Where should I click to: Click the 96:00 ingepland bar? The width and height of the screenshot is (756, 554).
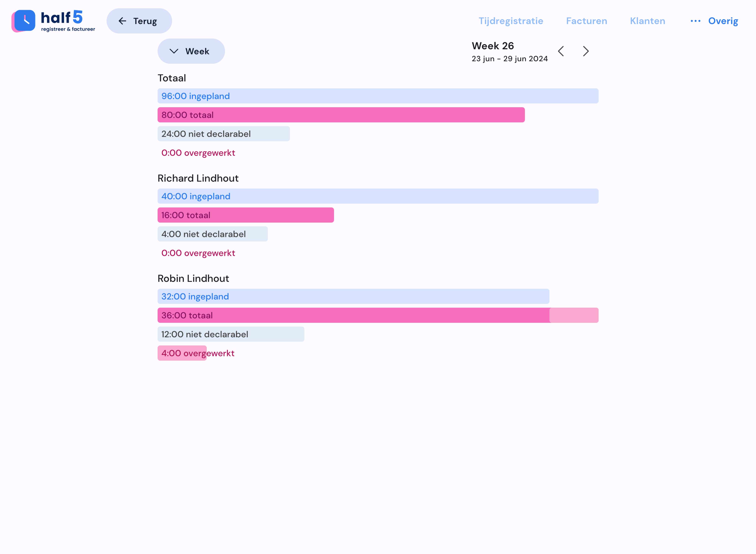click(x=378, y=96)
